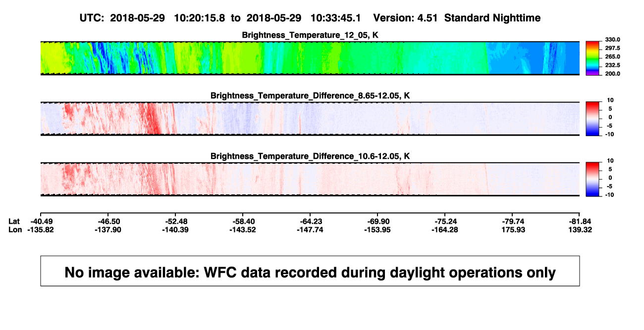Click the longitude value -153.95
Image resolution: width=644 pixels, height=330 pixels.
pyautogui.click(x=377, y=230)
